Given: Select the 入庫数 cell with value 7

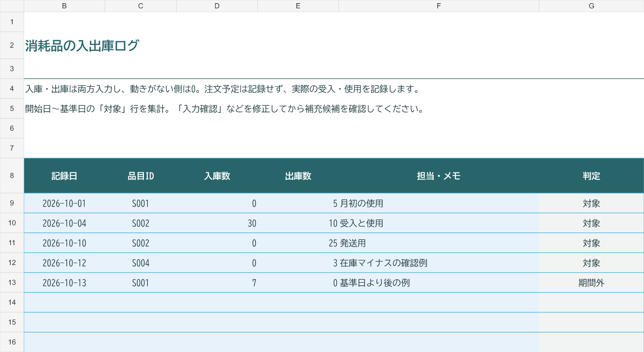Looking at the screenshot, I should pos(217,283).
